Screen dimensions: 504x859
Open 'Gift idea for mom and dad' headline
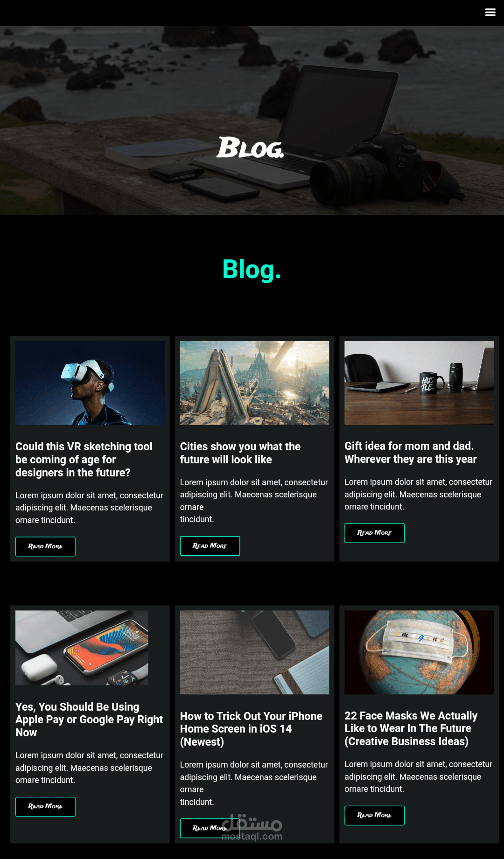click(411, 453)
